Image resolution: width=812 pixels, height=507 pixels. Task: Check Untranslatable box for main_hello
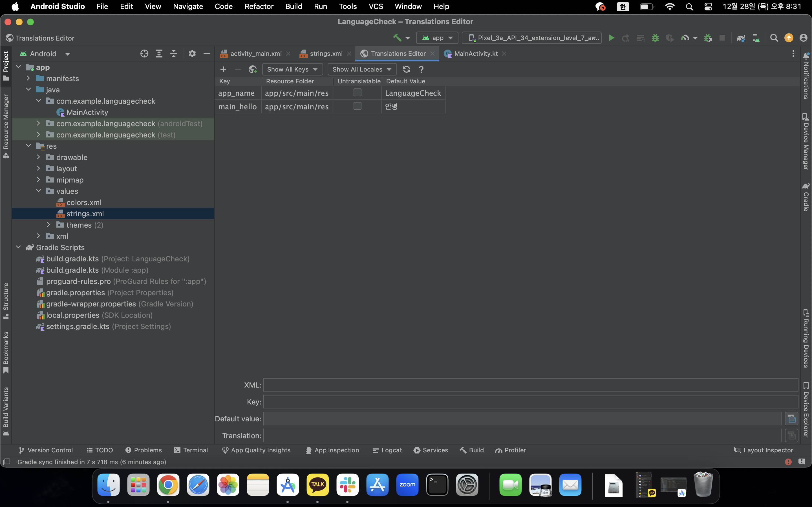pos(357,106)
